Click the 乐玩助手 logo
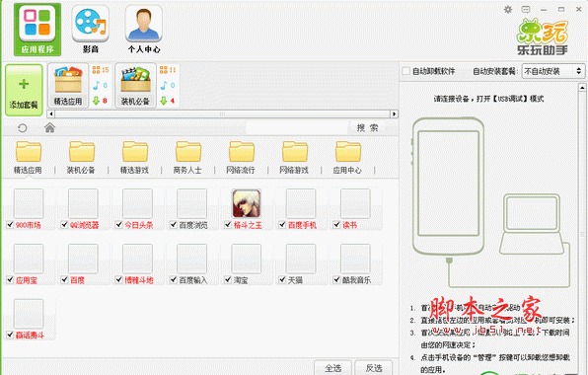The height and width of the screenshot is (375, 588). [543, 37]
